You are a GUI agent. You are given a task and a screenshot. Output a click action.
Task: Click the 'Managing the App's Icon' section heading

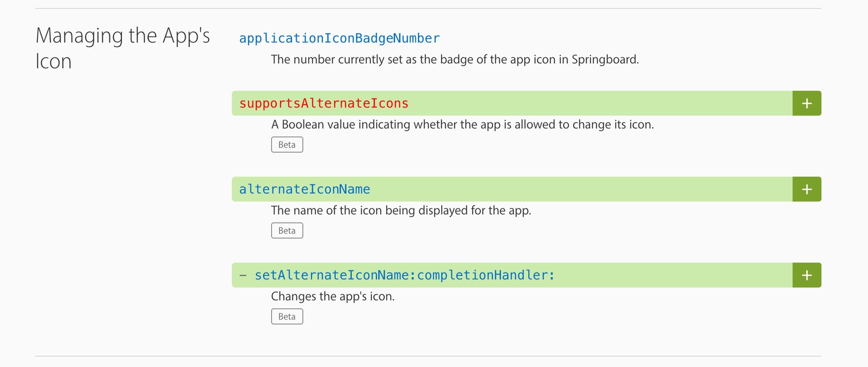(x=123, y=48)
